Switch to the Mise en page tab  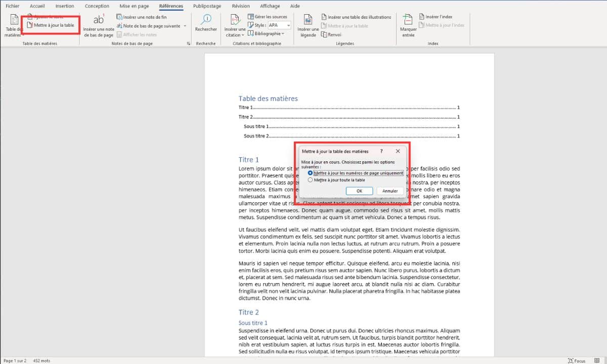tap(134, 6)
